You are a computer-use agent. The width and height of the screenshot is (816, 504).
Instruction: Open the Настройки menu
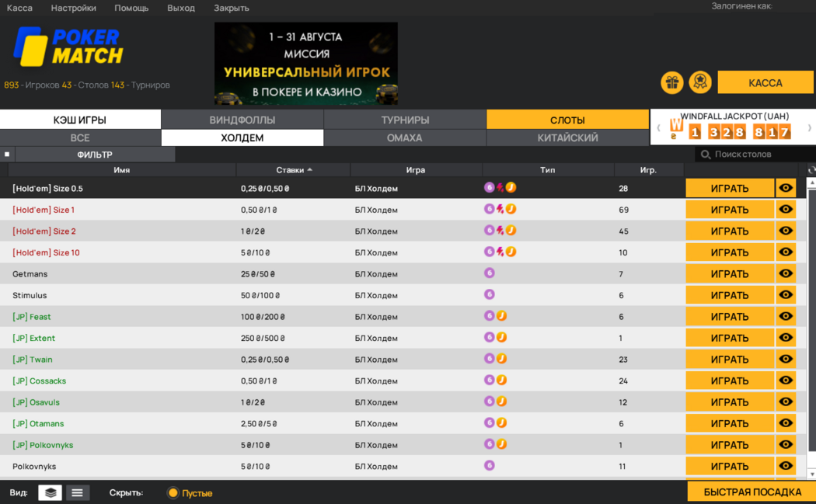(x=73, y=8)
